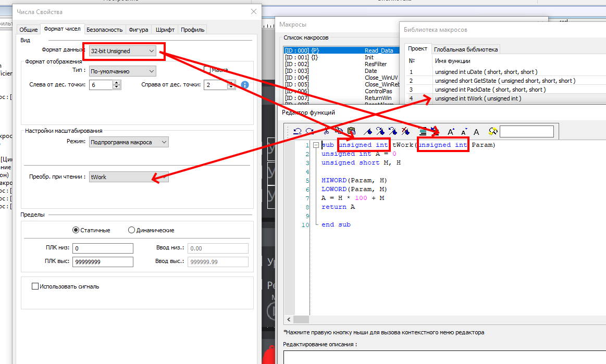Clear all bookmarks icon
606x364 pixels.
[405, 131]
